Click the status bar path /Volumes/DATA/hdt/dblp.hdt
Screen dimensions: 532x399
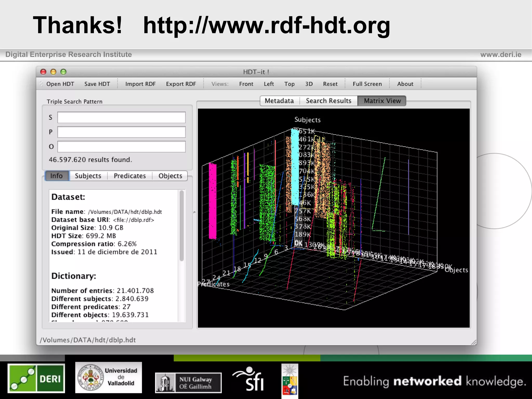pos(88,340)
